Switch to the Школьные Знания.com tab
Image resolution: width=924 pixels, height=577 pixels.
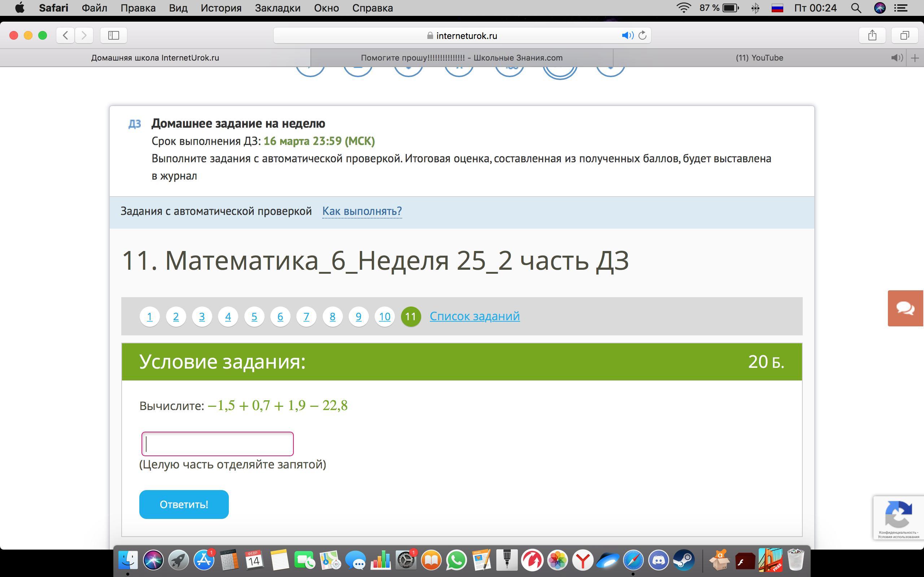462,58
